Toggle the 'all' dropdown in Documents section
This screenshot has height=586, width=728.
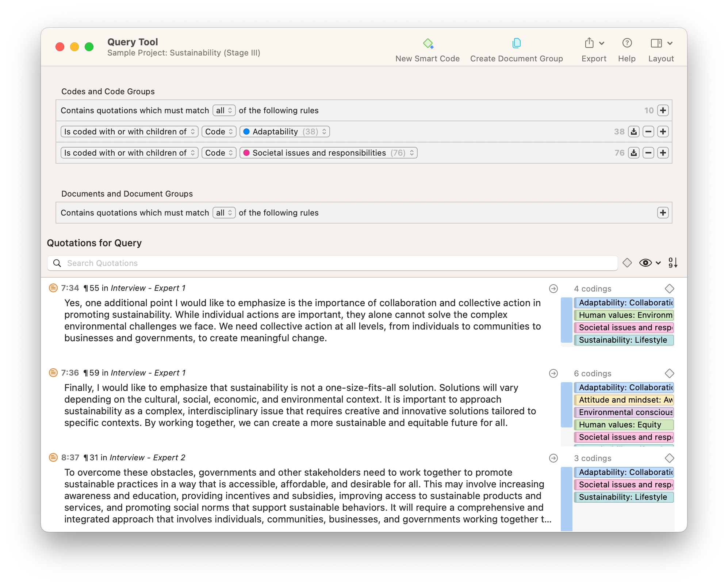click(223, 213)
